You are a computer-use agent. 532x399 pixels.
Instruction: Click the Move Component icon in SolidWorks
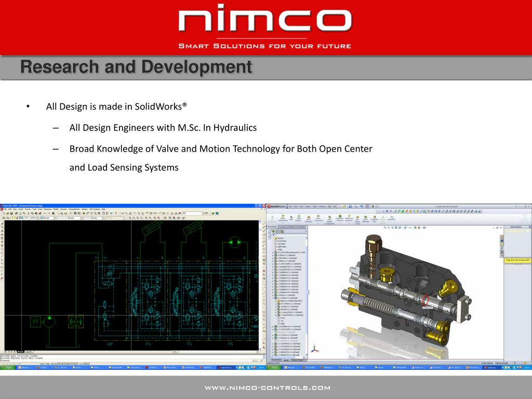pyautogui.click(x=318, y=219)
